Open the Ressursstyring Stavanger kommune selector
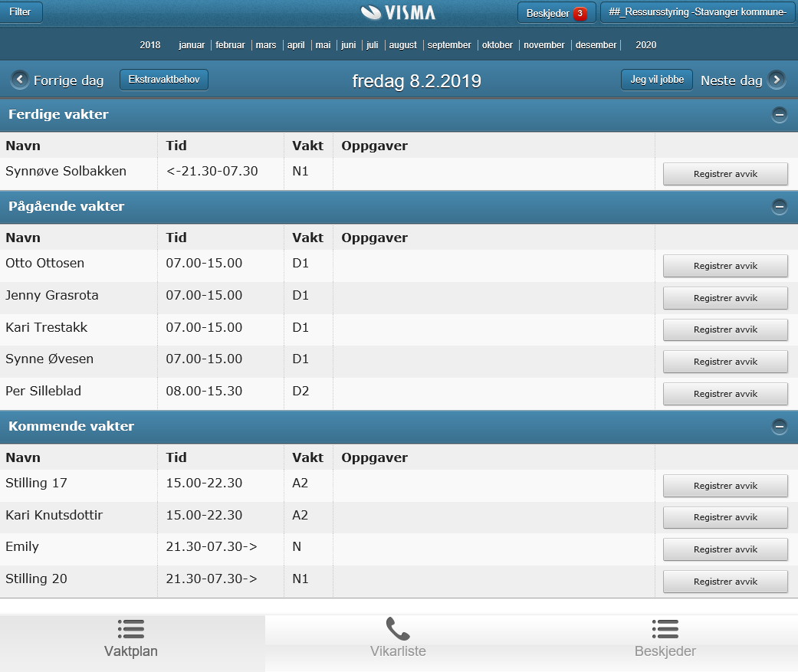The height and width of the screenshot is (672, 798). 697,12
